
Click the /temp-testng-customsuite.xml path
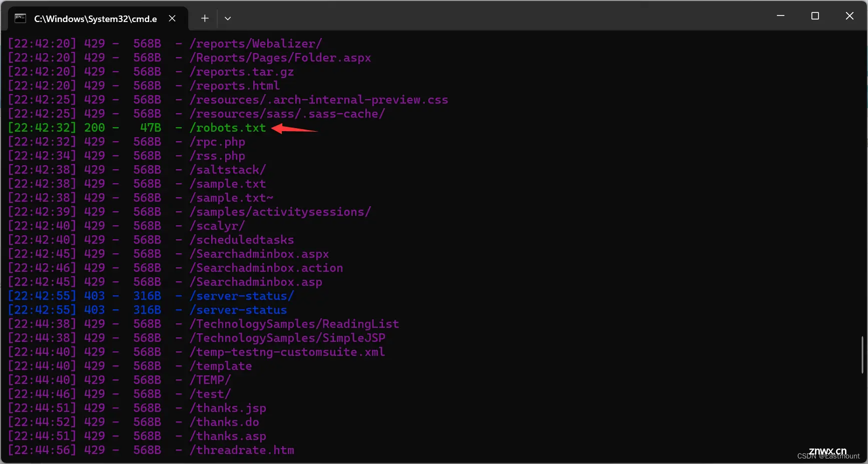coord(287,352)
